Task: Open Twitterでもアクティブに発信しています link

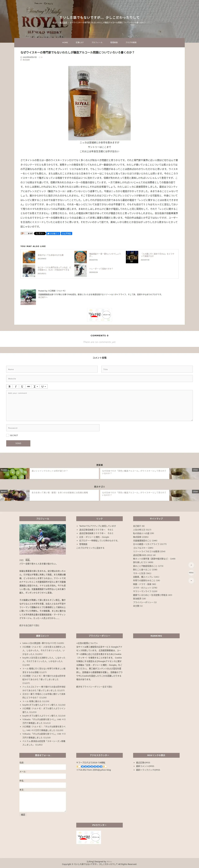Action: point(97,526)
